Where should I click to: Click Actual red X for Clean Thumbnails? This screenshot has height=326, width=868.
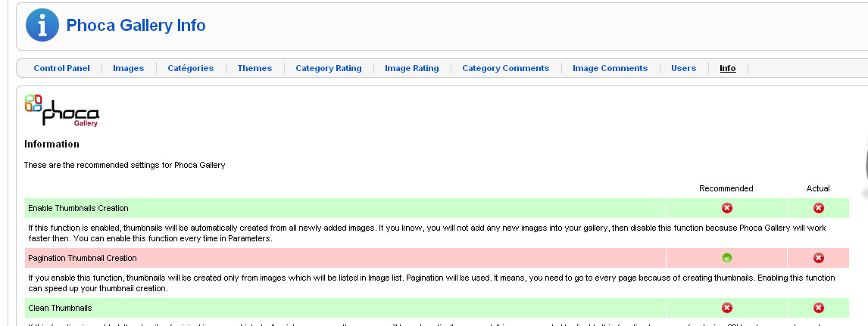coord(818,308)
